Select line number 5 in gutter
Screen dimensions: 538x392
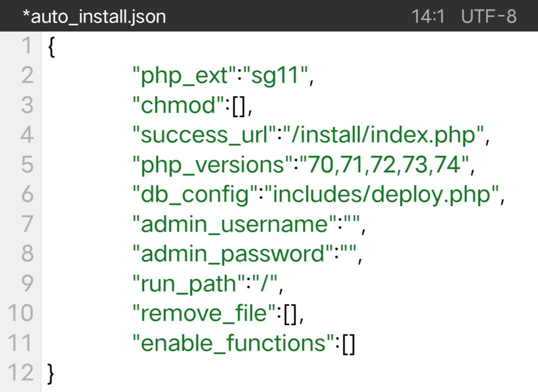(27, 164)
